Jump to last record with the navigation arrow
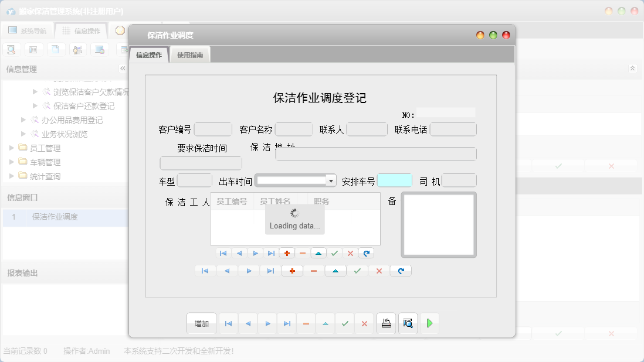This screenshot has height=362, width=644. click(x=286, y=323)
